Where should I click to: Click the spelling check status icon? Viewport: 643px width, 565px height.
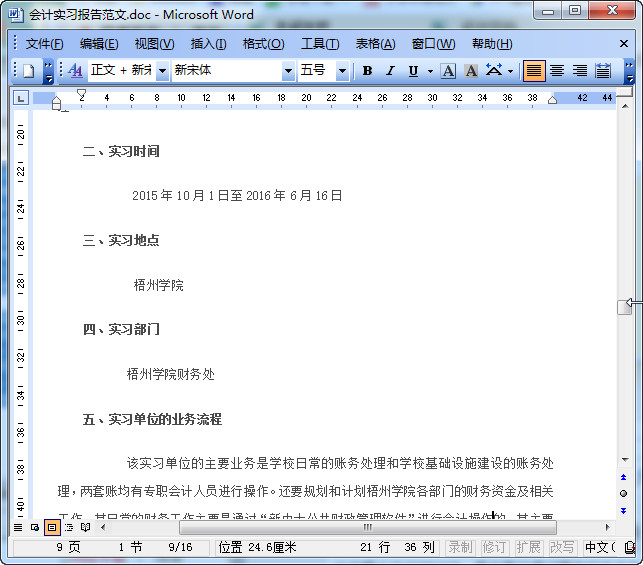click(x=629, y=547)
